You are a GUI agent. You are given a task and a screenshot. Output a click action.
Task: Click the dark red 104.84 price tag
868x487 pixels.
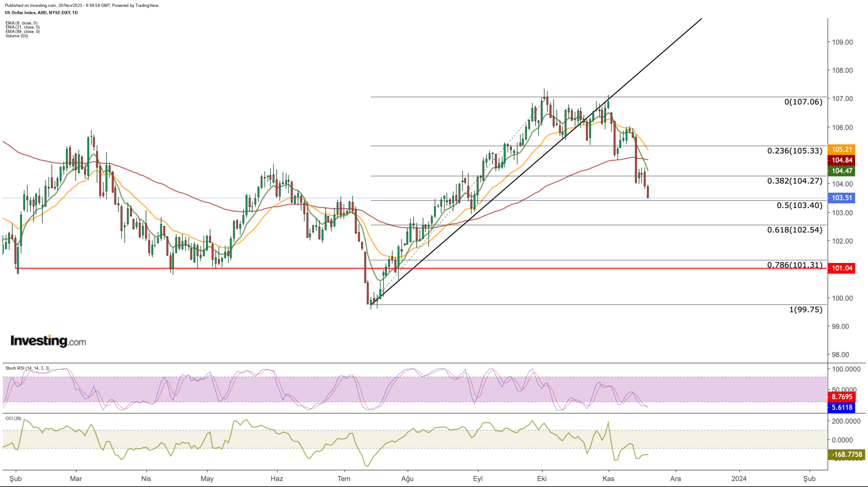pyautogui.click(x=842, y=160)
